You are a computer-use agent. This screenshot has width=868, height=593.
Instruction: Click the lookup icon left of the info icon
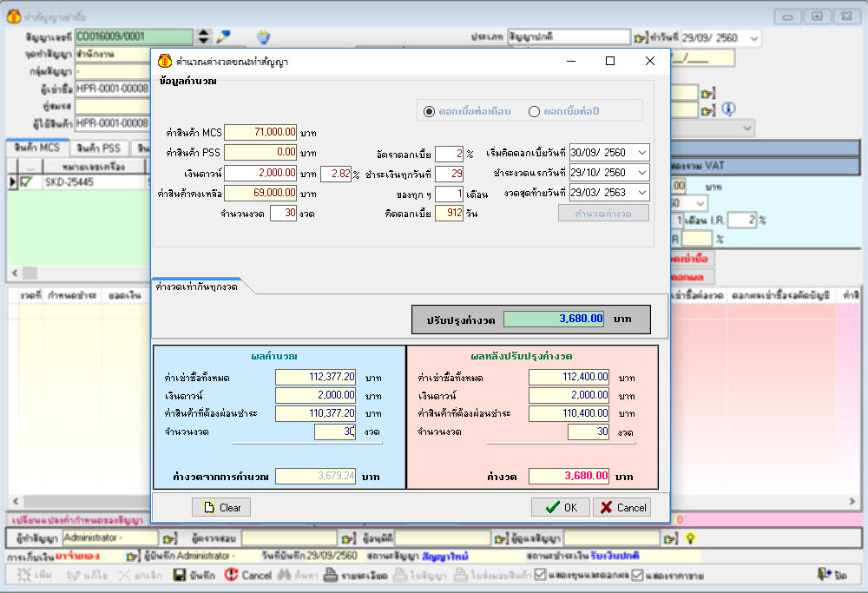708,110
